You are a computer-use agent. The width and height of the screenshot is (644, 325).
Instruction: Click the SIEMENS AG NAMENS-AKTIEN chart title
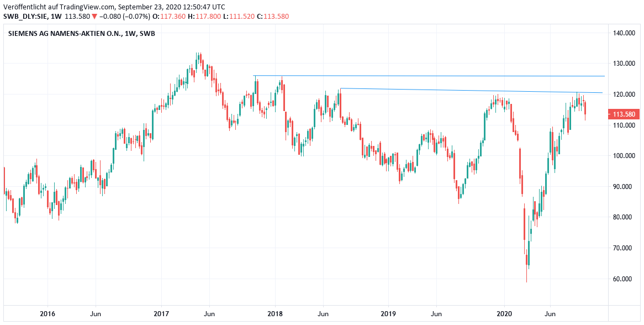click(82, 34)
